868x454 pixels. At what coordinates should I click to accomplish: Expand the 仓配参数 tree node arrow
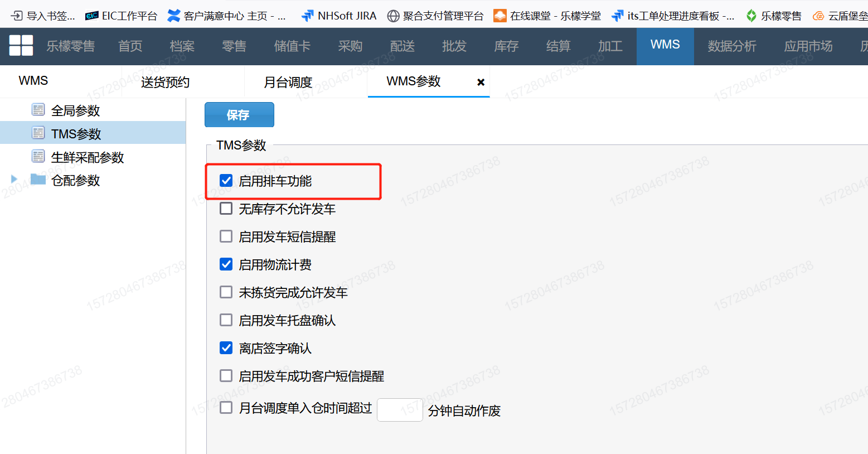click(x=14, y=179)
